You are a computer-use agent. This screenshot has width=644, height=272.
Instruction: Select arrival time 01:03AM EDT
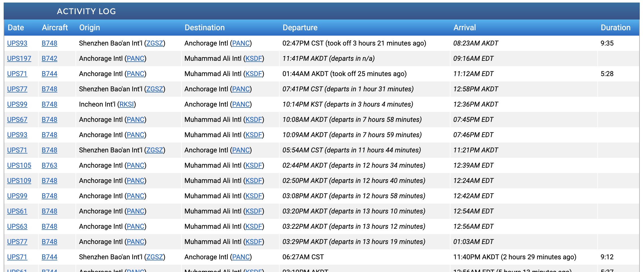(473, 242)
